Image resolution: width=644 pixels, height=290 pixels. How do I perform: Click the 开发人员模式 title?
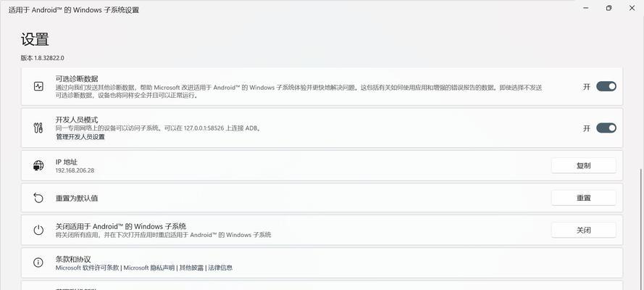coord(77,120)
